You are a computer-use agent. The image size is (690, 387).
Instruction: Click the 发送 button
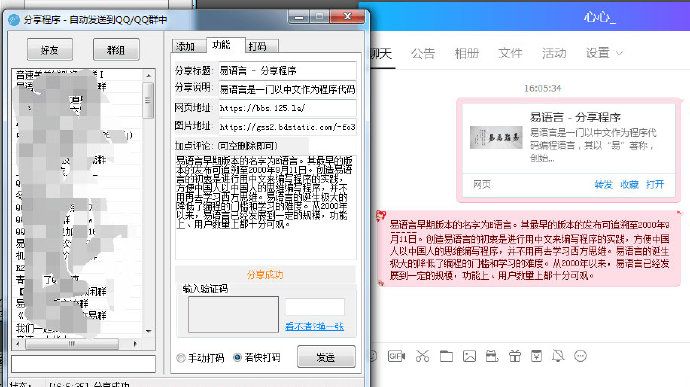[326, 357]
